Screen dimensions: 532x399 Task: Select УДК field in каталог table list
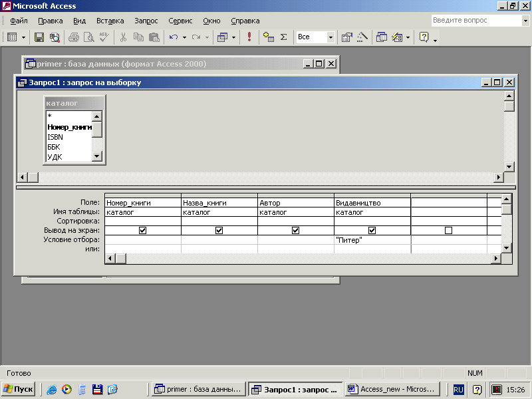click(69, 157)
